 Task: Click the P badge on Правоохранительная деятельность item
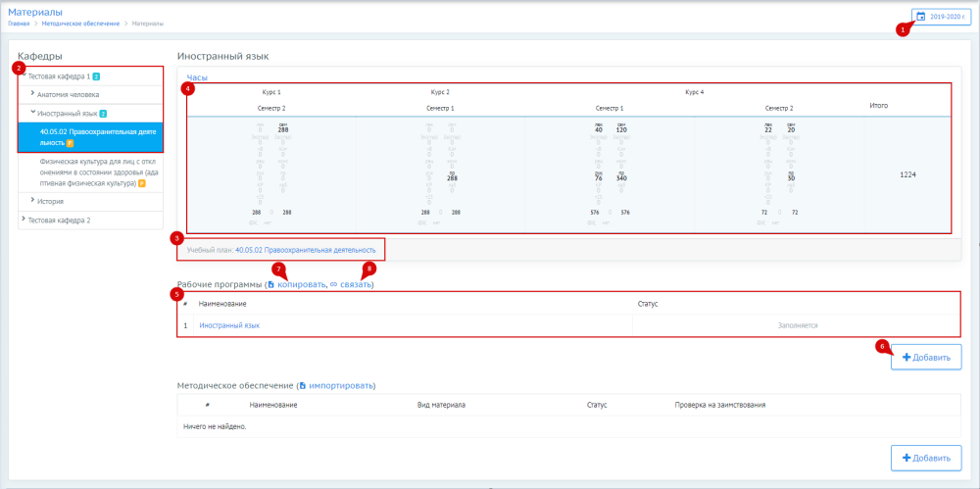[70, 143]
